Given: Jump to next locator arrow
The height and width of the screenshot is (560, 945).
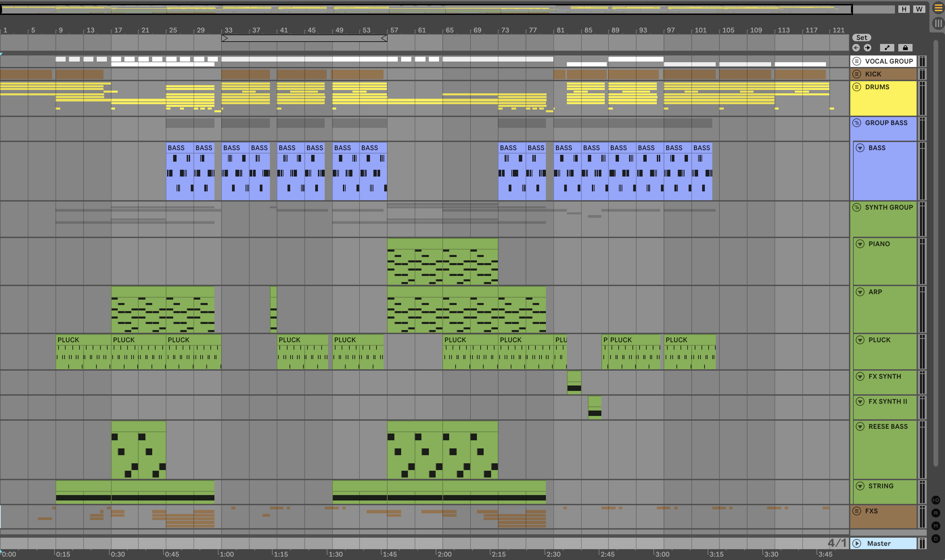Looking at the screenshot, I should point(868,48).
